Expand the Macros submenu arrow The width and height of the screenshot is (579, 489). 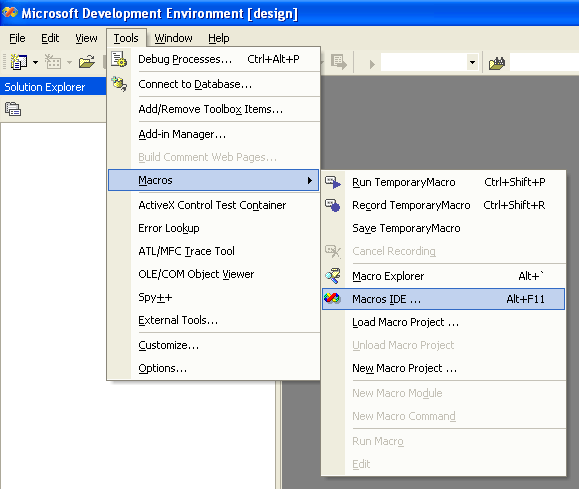(309, 180)
